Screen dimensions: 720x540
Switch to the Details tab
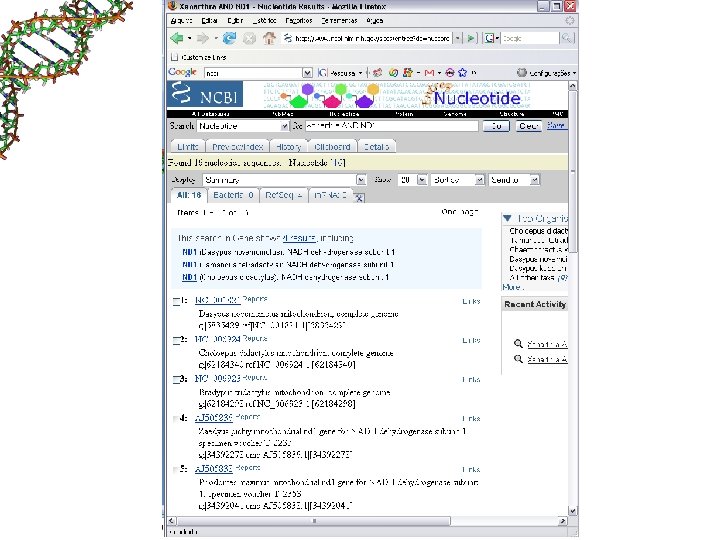coord(377,146)
